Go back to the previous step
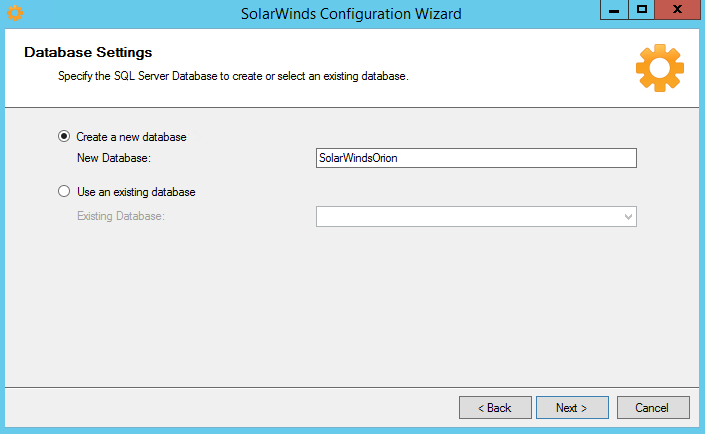This screenshot has width=705, height=434. tap(495, 407)
